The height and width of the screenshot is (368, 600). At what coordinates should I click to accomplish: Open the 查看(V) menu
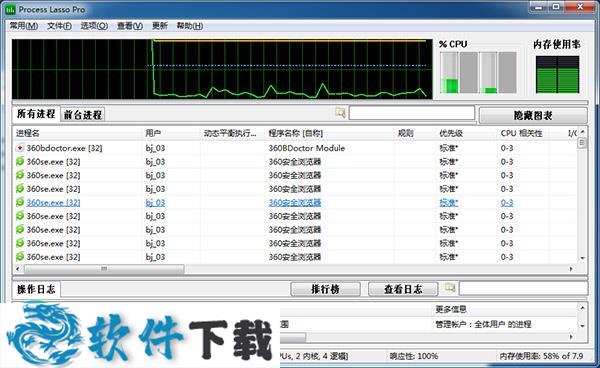tap(130, 26)
